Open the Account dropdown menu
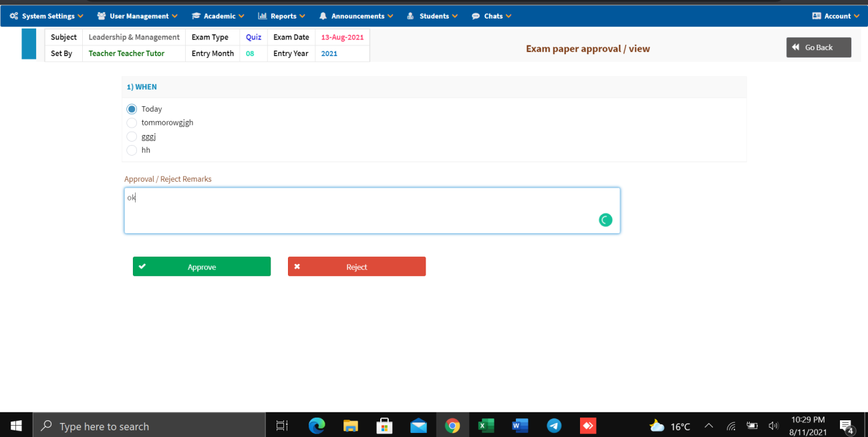Viewport: 868px width, 437px height. (836, 16)
